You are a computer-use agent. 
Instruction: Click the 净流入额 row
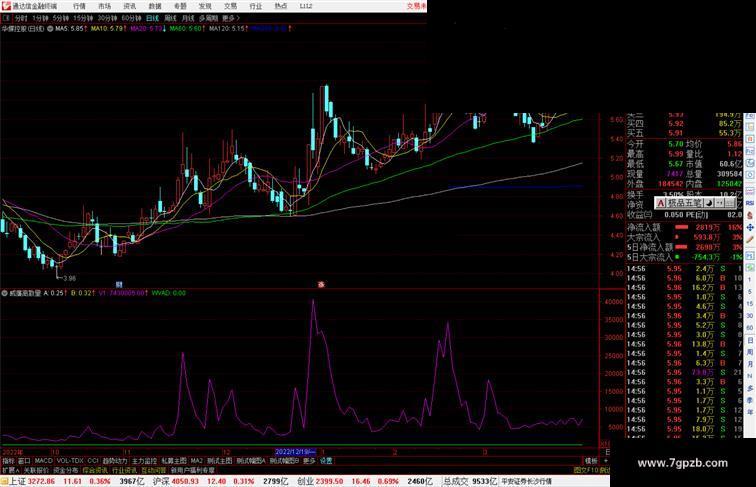pos(685,227)
